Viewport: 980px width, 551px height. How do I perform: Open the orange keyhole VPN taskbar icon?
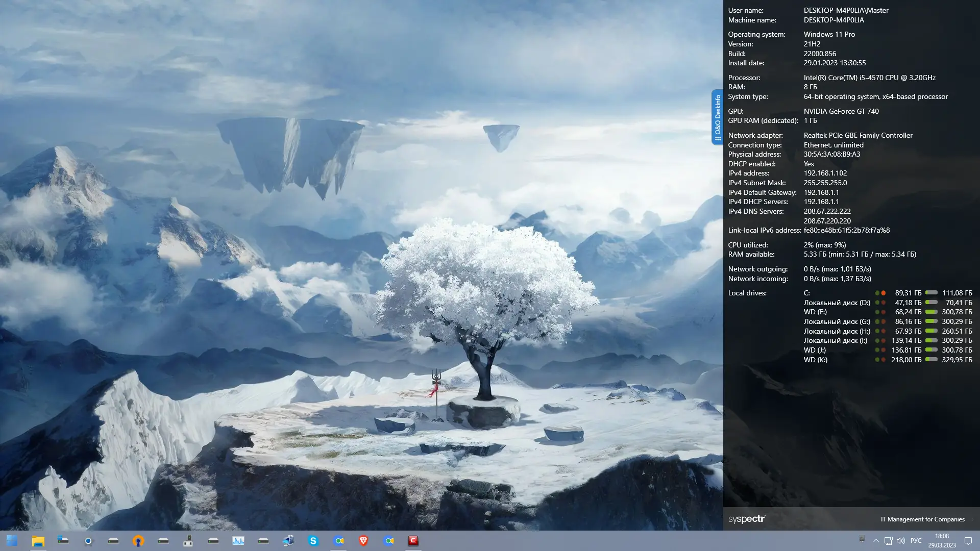pyautogui.click(x=138, y=541)
